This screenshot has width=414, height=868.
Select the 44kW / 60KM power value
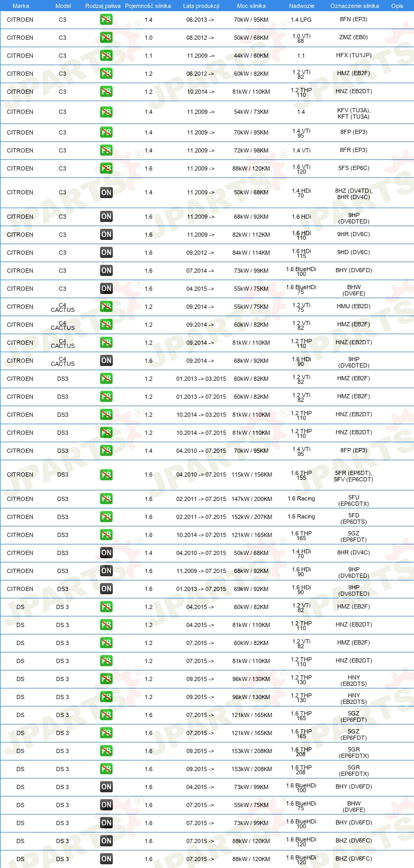coord(251,56)
